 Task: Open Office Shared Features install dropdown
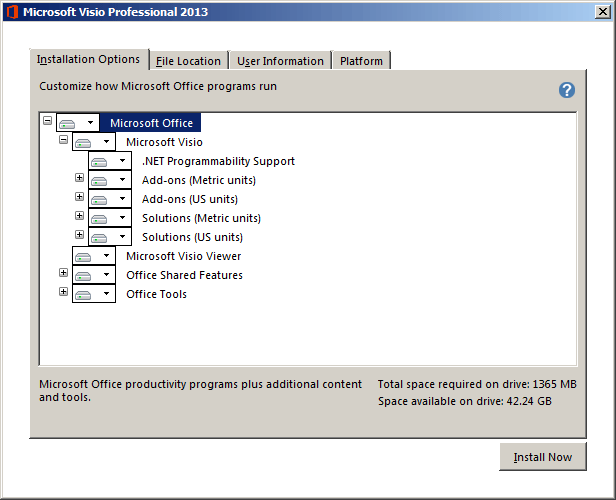tap(94, 275)
